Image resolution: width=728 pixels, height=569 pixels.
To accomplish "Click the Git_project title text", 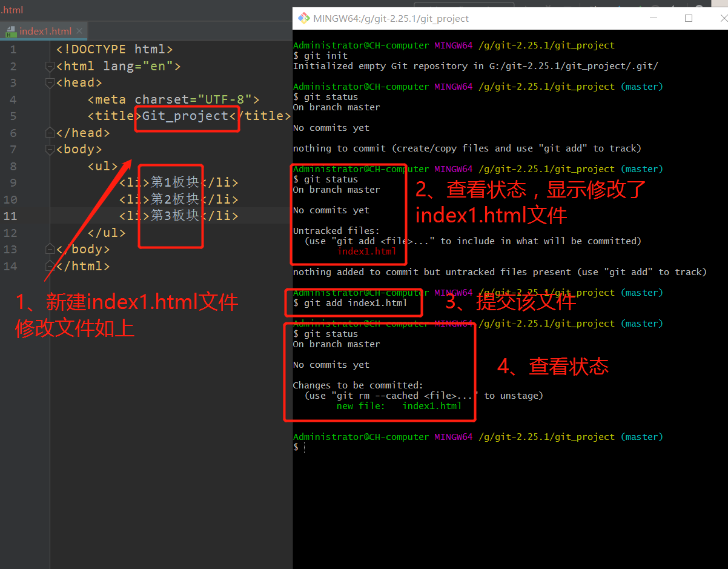I will (185, 116).
